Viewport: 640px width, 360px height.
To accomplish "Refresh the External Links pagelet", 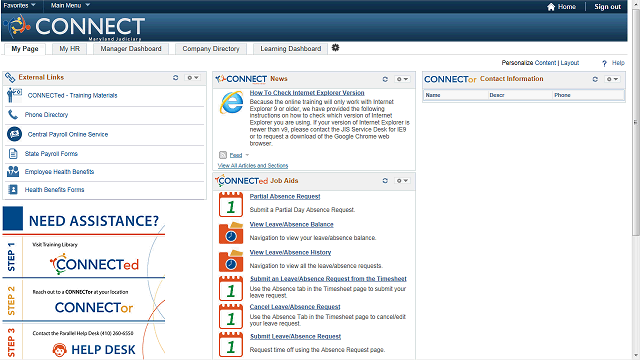I will coord(176,77).
